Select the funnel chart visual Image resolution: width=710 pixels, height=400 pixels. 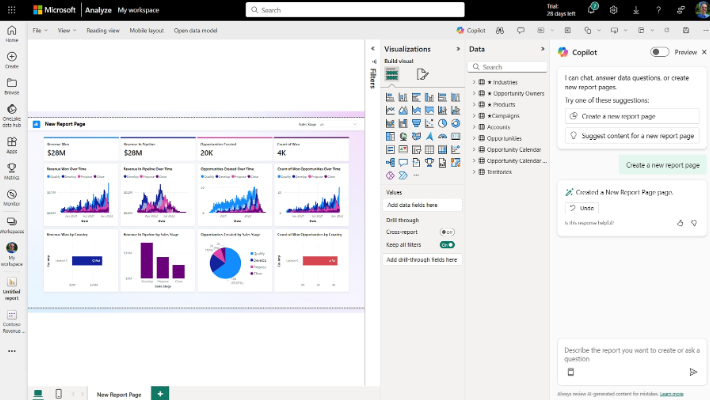pyautogui.click(x=416, y=123)
